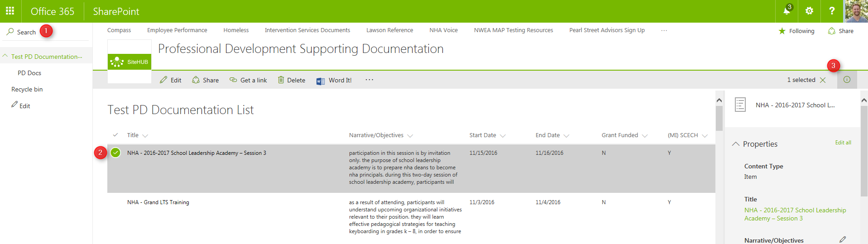Collapse the Properties section
This screenshot has height=244, width=868.
pos(735,144)
